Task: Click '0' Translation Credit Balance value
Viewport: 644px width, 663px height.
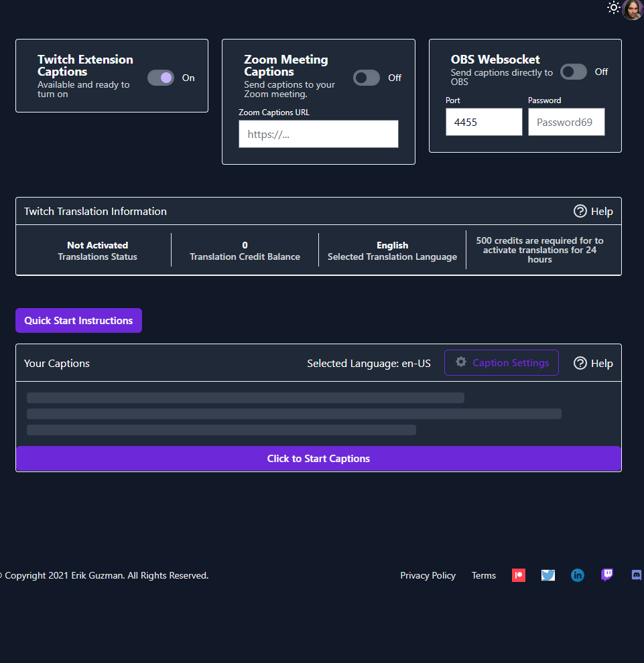Action: coord(245,245)
